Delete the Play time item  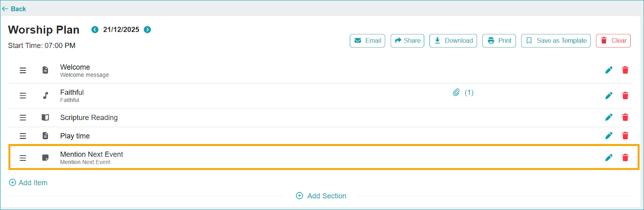[x=625, y=136]
